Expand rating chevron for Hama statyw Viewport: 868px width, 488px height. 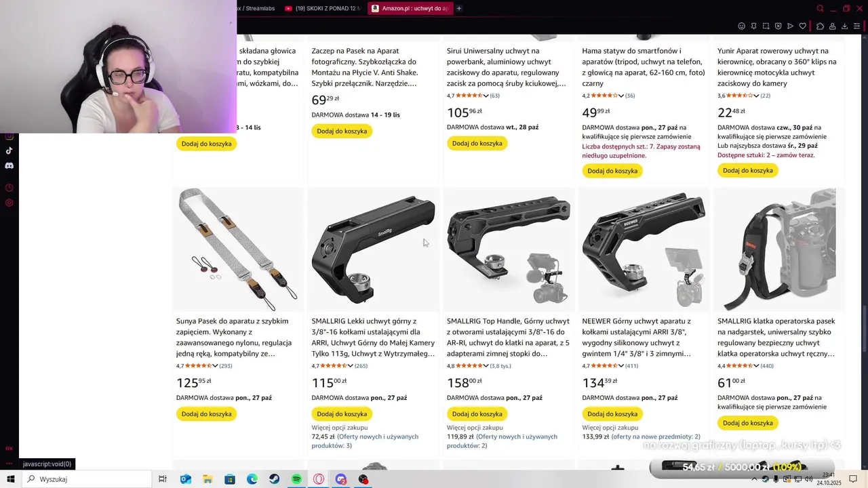(621, 96)
